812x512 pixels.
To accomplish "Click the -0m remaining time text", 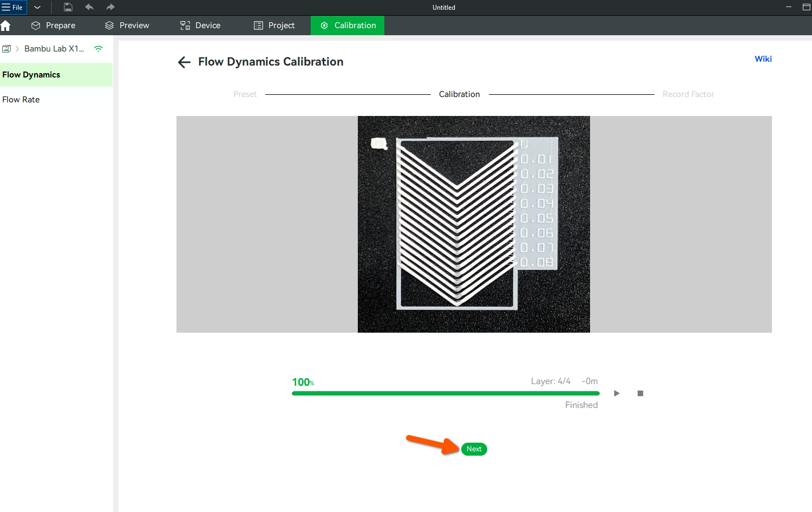I will click(x=590, y=381).
